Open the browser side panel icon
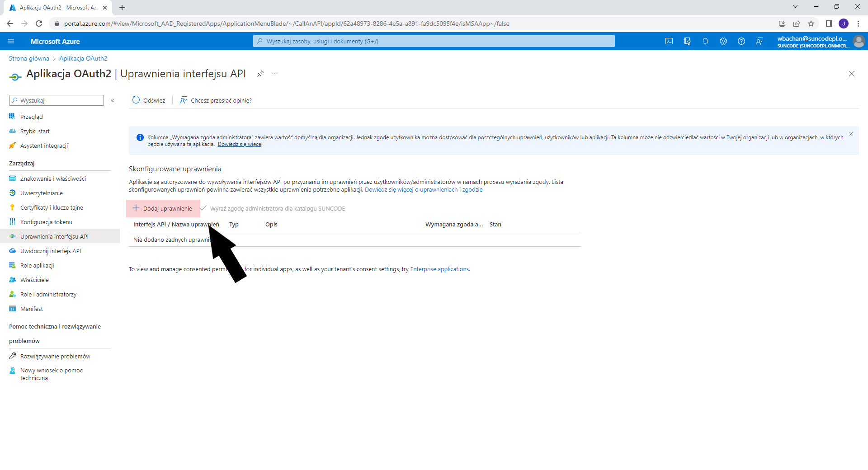Screen dimensions: 868x470 (829, 23)
